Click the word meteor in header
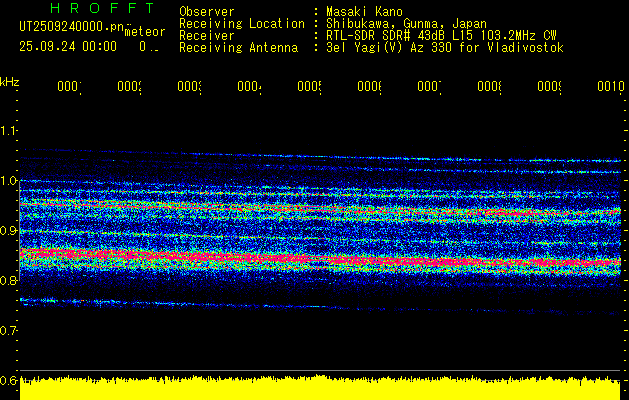629x400 pixels. tap(145, 32)
